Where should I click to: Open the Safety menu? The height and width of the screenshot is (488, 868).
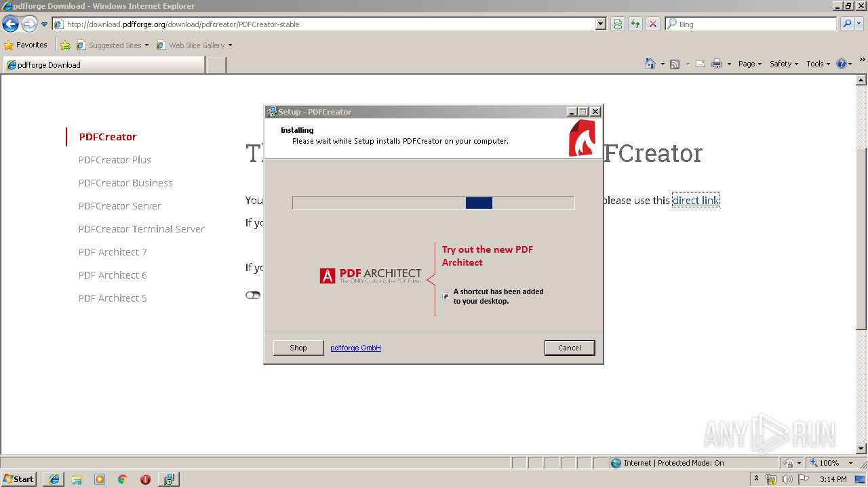click(x=783, y=64)
